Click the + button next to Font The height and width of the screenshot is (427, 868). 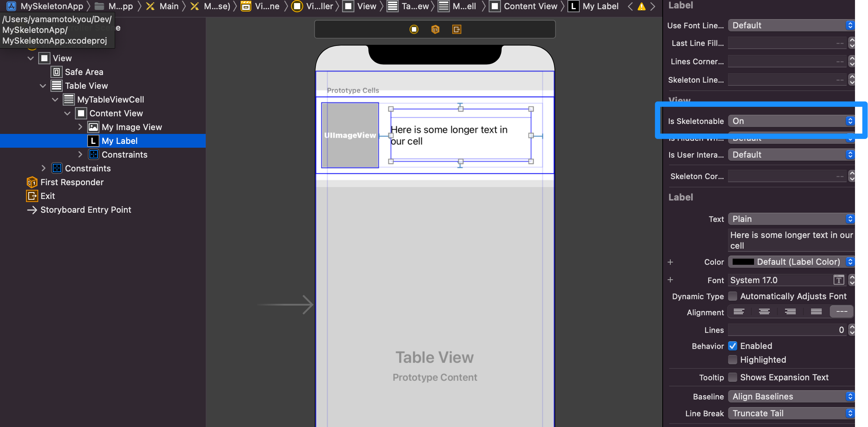point(671,280)
